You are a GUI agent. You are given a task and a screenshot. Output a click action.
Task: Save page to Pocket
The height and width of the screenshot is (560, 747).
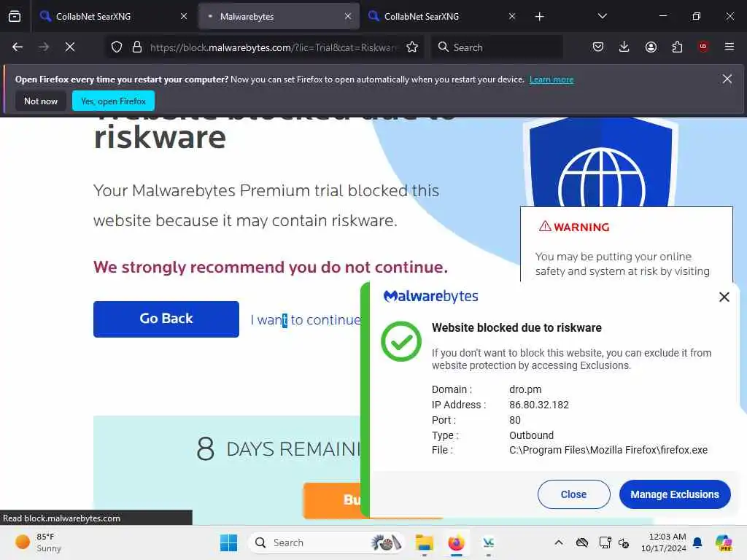tap(598, 47)
